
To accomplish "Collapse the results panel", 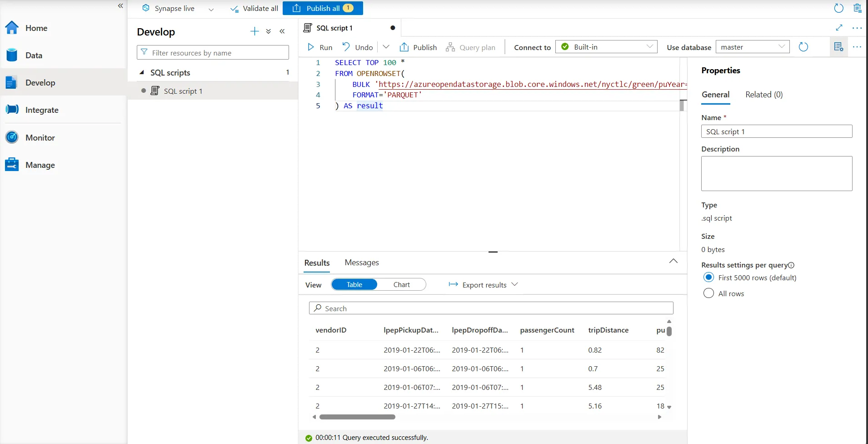I will (x=673, y=261).
